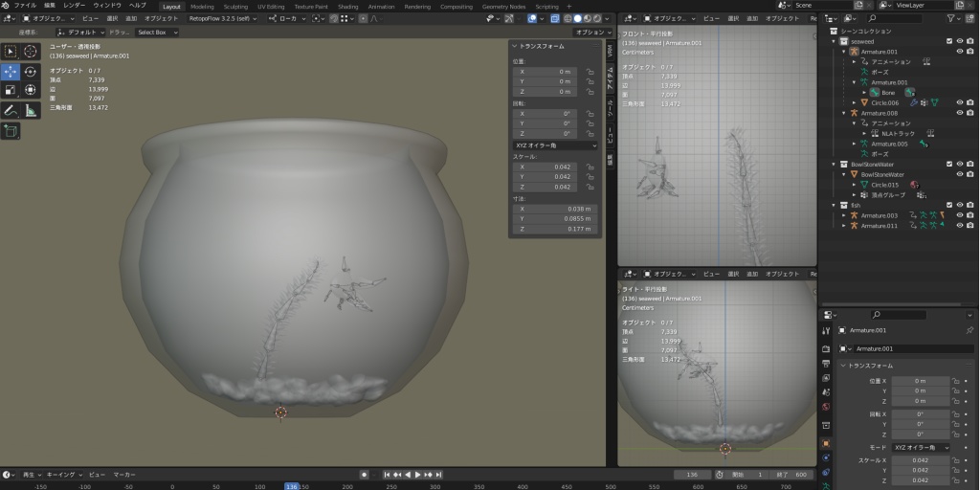The image size is (980, 490).
Task: Open the XYZ Euler rotation mode dropdown in sidebar
Action: click(555, 145)
